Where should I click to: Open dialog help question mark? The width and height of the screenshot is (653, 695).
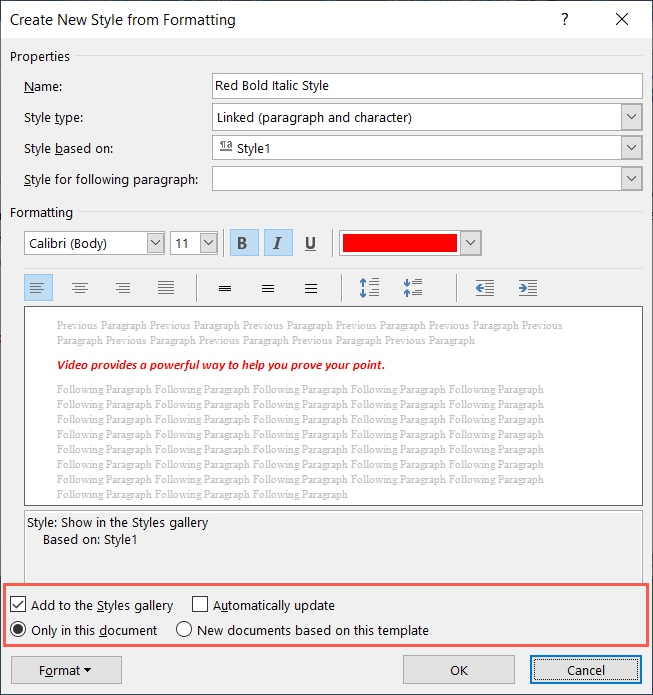pyautogui.click(x=565, y=19)
